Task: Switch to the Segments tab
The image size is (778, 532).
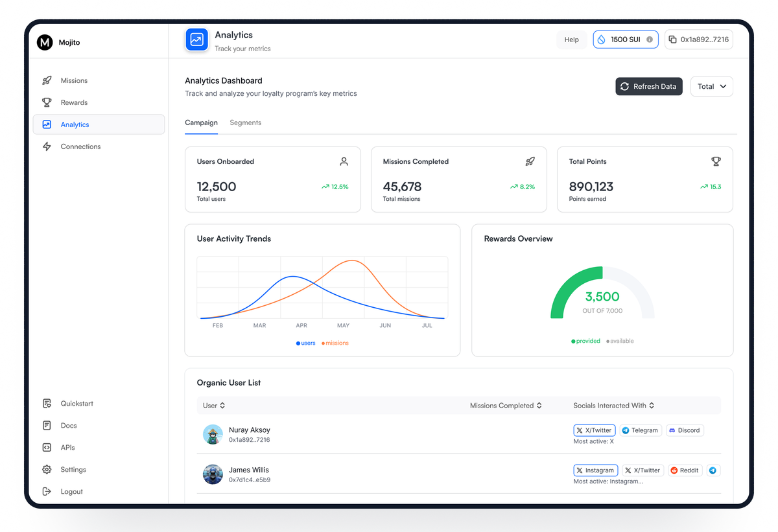Action: click(x=245, y=122)
